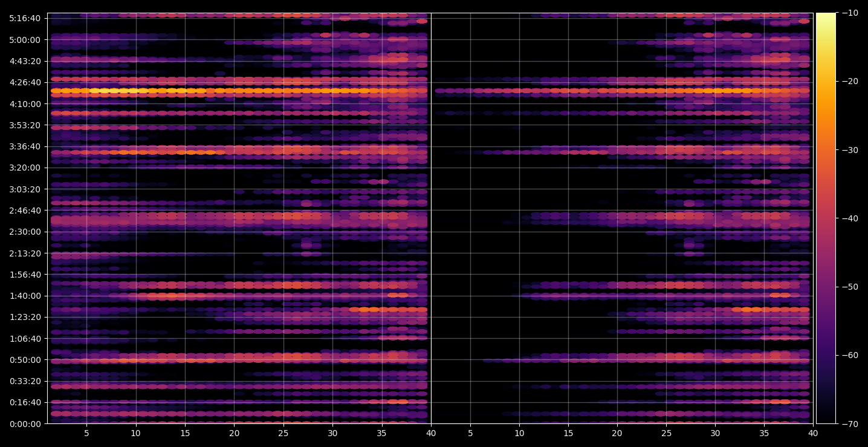Select the 4:26:40 tick label
868x447 pixels.
(25, 82)
